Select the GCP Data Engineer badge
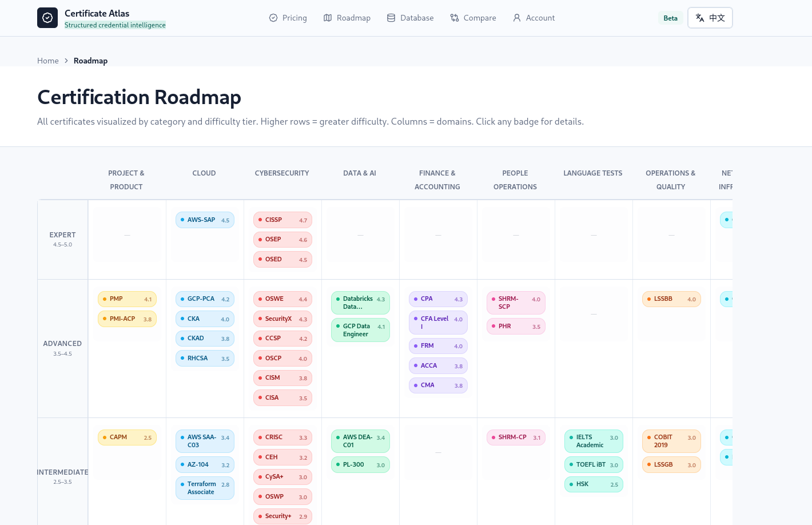The width and height of the screenshot is (812, 525). click(x=360, y=331)
